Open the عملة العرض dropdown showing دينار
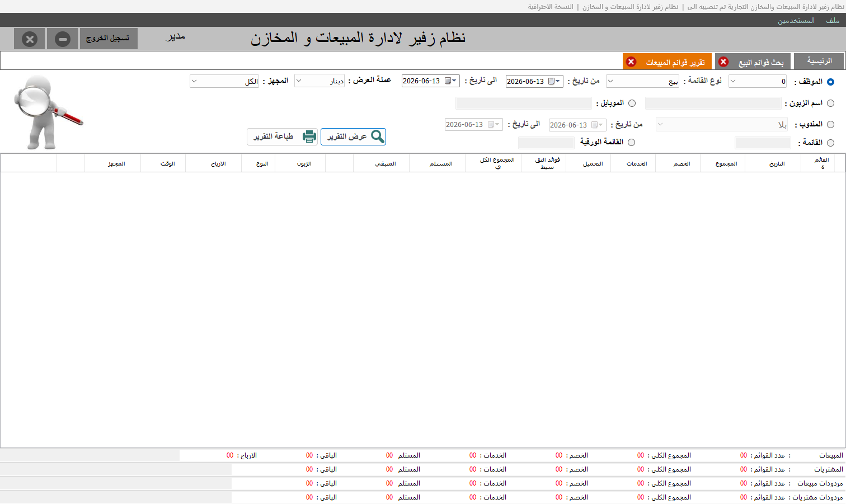Viewport: 846px width, 504px height. tap(319, 81)
